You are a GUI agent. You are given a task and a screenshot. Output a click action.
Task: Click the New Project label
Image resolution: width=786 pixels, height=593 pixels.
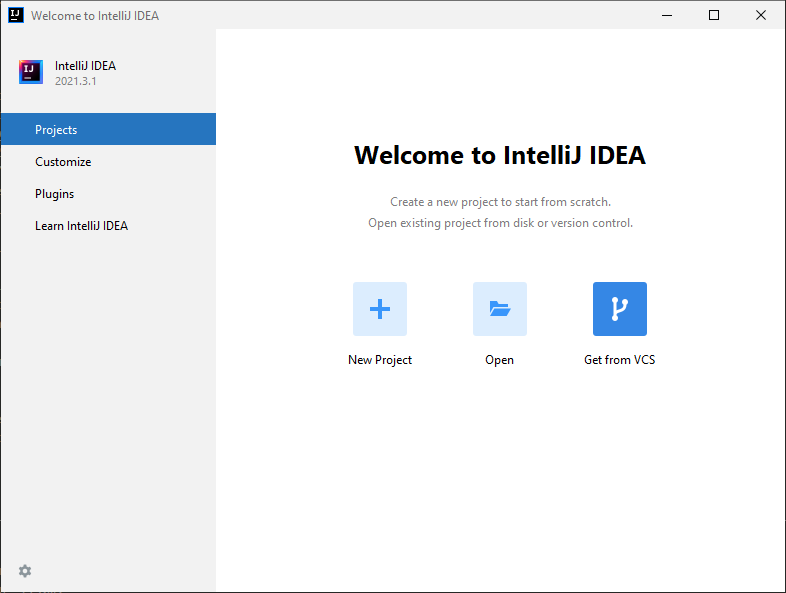tap(380, 360)
